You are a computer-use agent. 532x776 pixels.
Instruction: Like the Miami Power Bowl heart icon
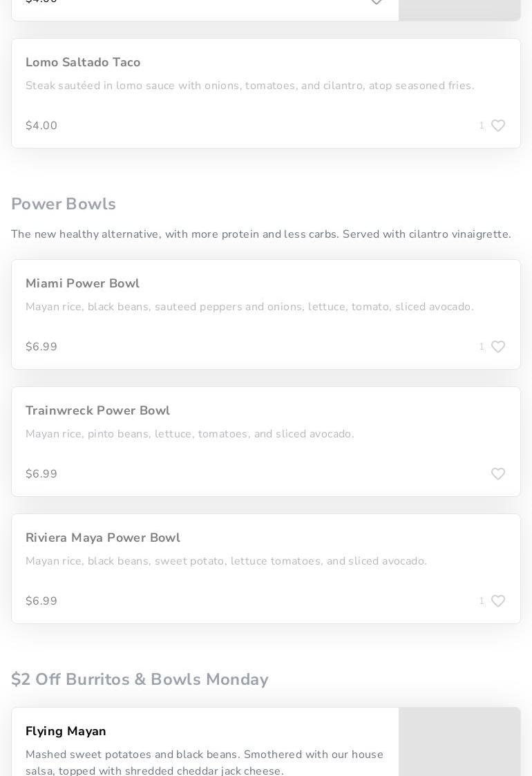click(x=498, y=347)
